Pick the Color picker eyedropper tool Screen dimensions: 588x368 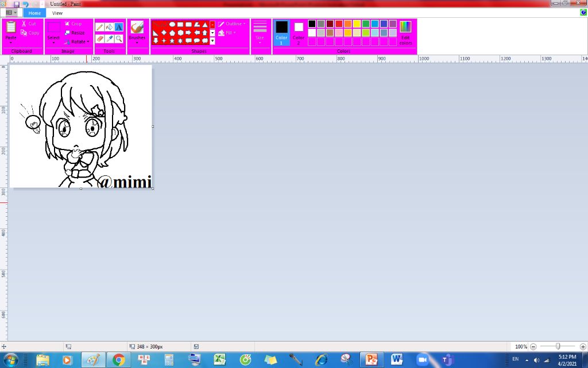pos(109,39)
